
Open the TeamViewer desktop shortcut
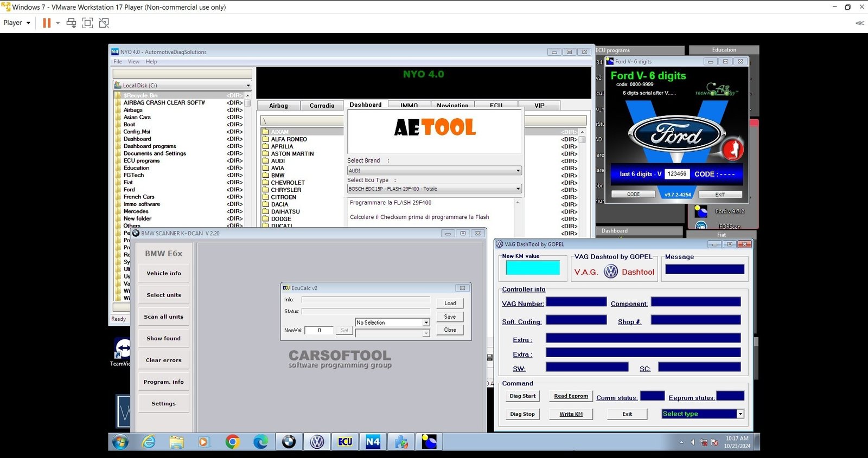tap(122, 351)
